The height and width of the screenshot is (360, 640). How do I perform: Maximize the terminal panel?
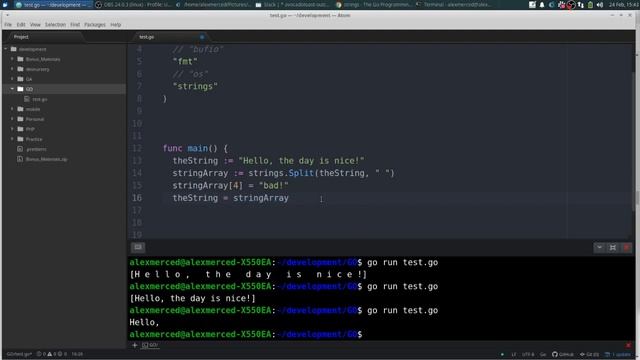tap(613, 247)
